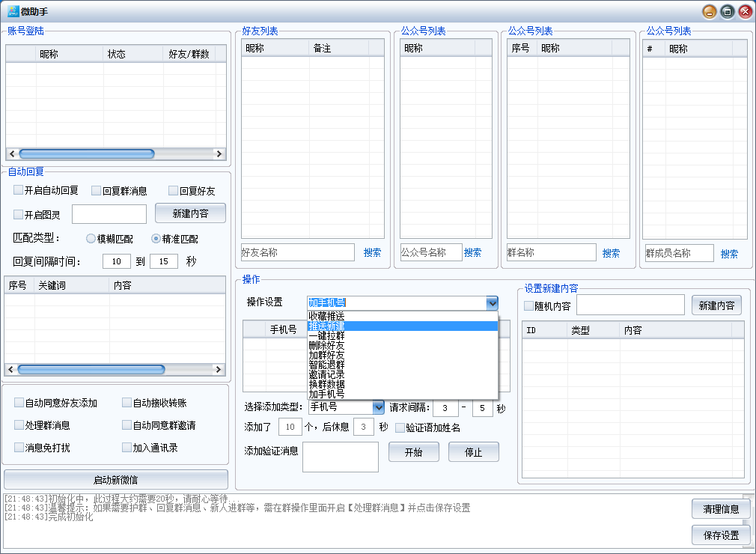Minimize the 微助手 window
Image resolution: width=756 pixels, height=554 pixels.
click(710, 11)
